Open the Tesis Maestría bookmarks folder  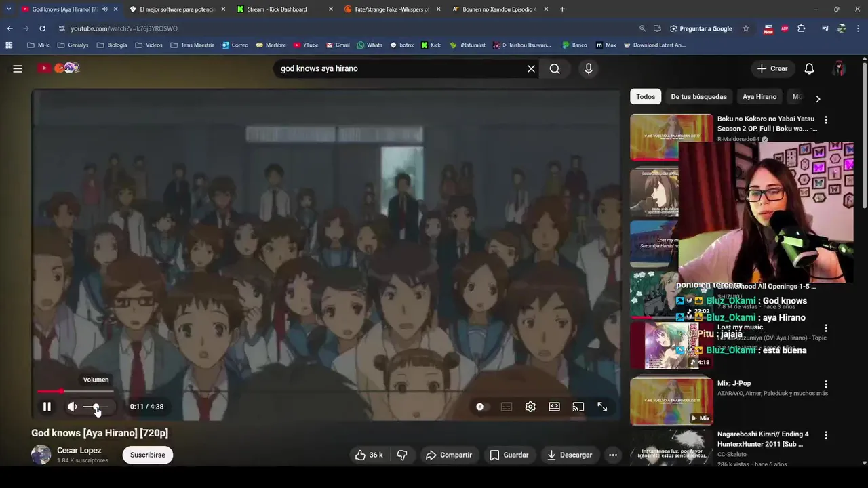193,45
